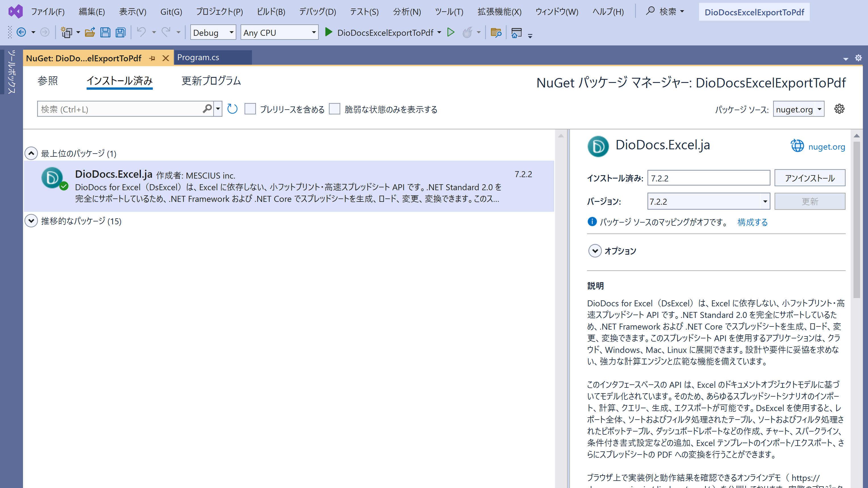868x488 pixels.
Task: Toggle show only vulnerable packages checkbox
Action: 334,109
